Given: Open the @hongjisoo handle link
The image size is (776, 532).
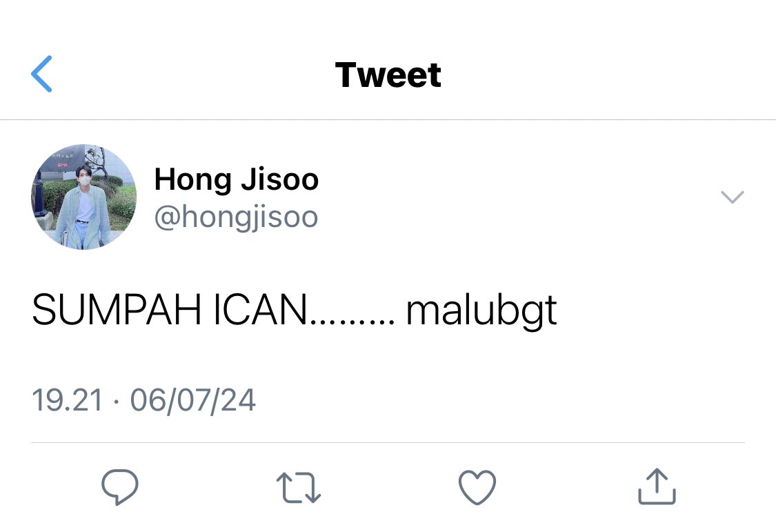Looking at the screenshot, I should pyautogui.click(x=236, y=217).
